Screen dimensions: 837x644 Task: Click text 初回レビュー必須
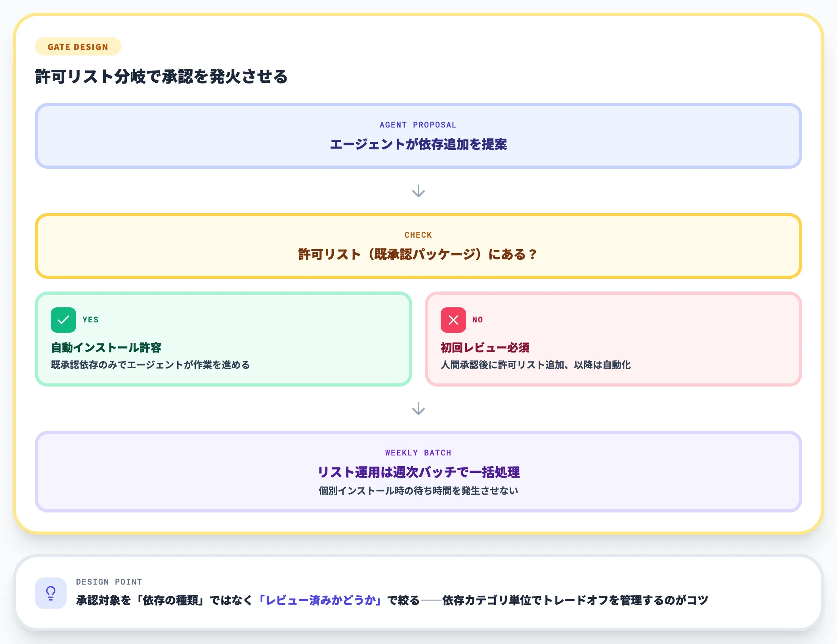coord(485,347)
